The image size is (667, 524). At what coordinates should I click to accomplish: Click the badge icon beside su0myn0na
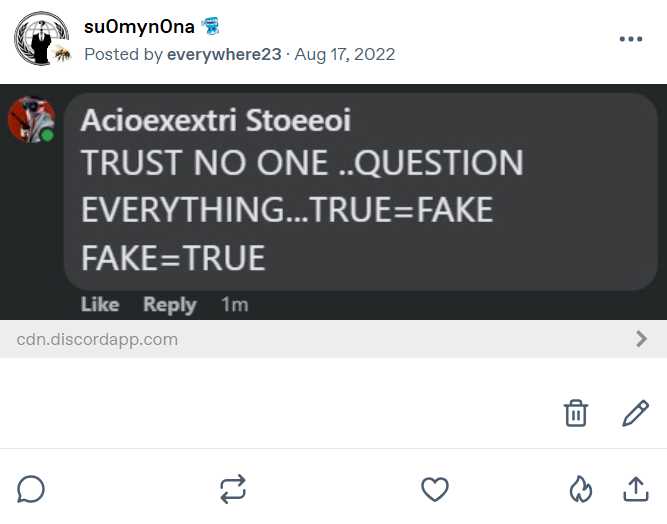[210, 26]
